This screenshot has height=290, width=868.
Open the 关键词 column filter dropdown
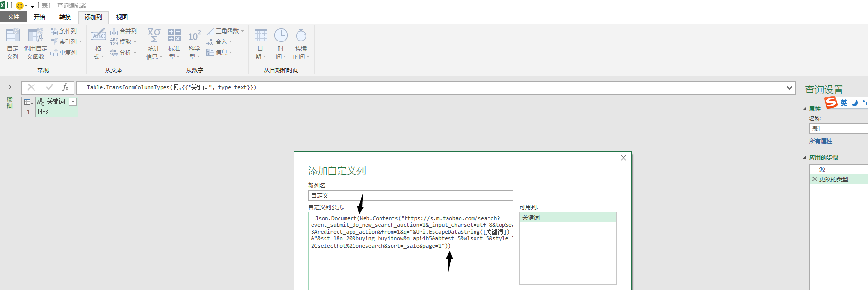[x=73, y=102]
